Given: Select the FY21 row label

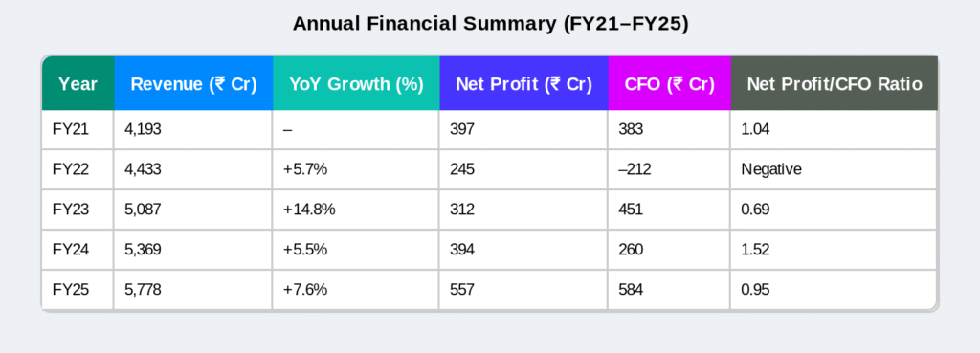Looking at the screenshot, I should click(71, 129).
